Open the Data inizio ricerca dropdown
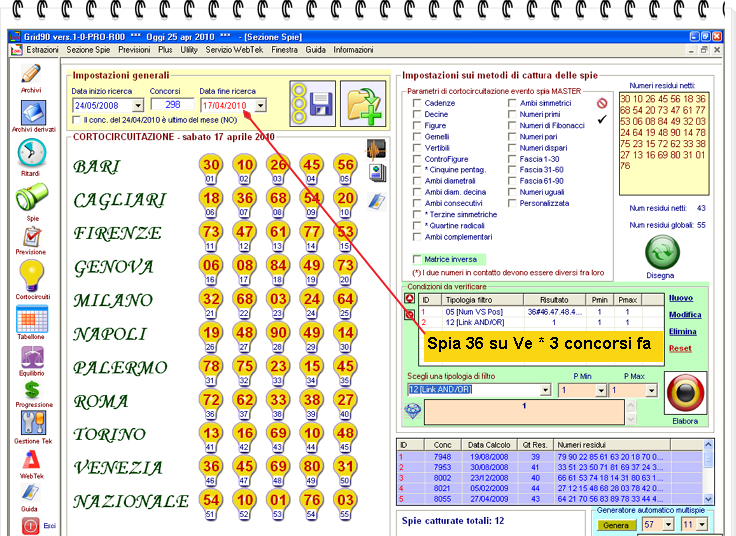Image resolution: width=736 pixels, height=536 pixels. [138, 106]
